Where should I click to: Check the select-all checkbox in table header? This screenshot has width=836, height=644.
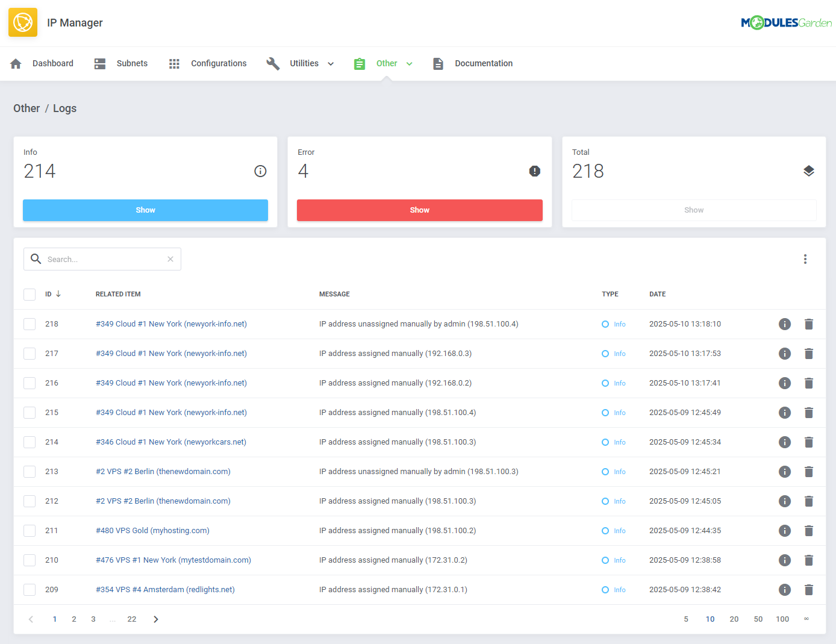[x=30, y=294]
